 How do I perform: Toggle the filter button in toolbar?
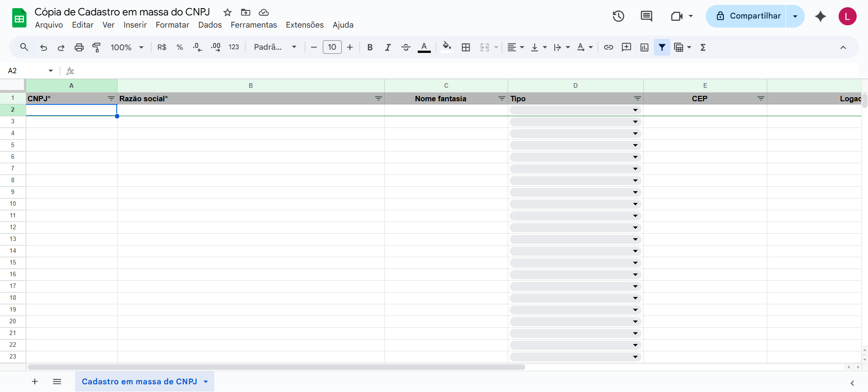[x=662, y=47]
